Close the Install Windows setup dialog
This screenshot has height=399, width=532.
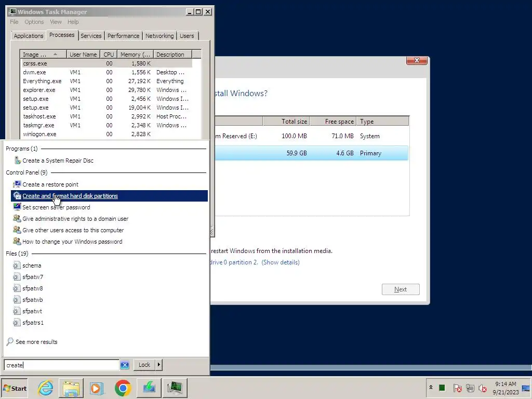pyautogui.click(x=417, y=60)
